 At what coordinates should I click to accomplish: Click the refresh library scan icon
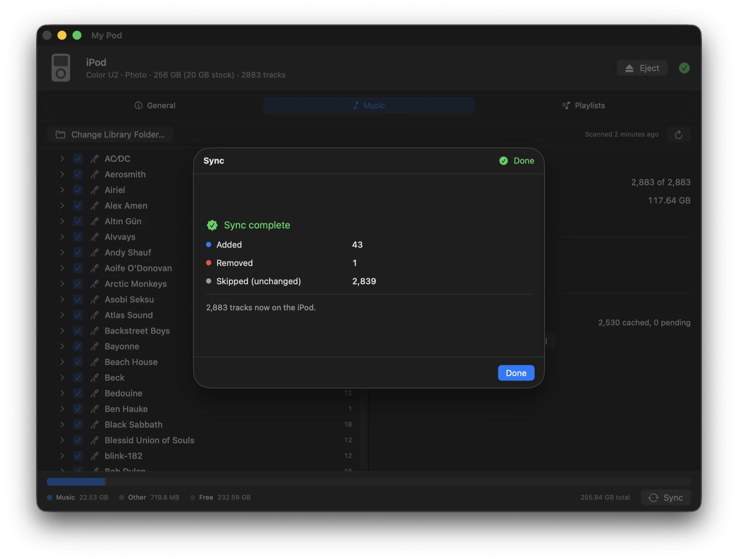click(x=679, y=135)
